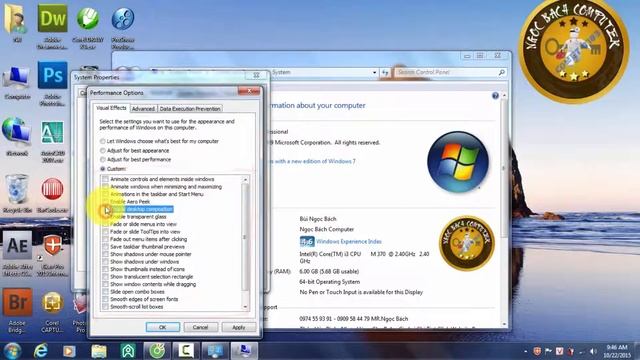Check Animate windows when minimizing and maximizing
Image resolution: width=640 pixels, height=360 pixels.
point(105,187)
